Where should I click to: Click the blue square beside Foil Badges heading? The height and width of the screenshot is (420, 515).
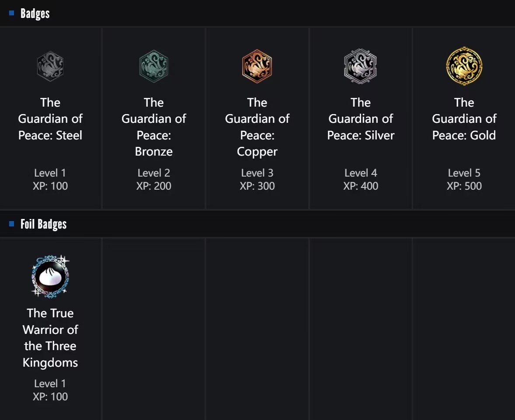[12, 224]
